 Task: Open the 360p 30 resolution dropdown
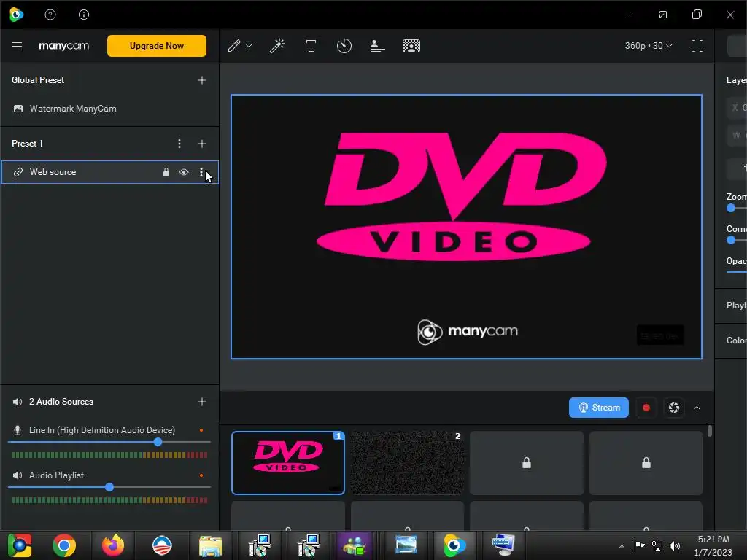649,46
